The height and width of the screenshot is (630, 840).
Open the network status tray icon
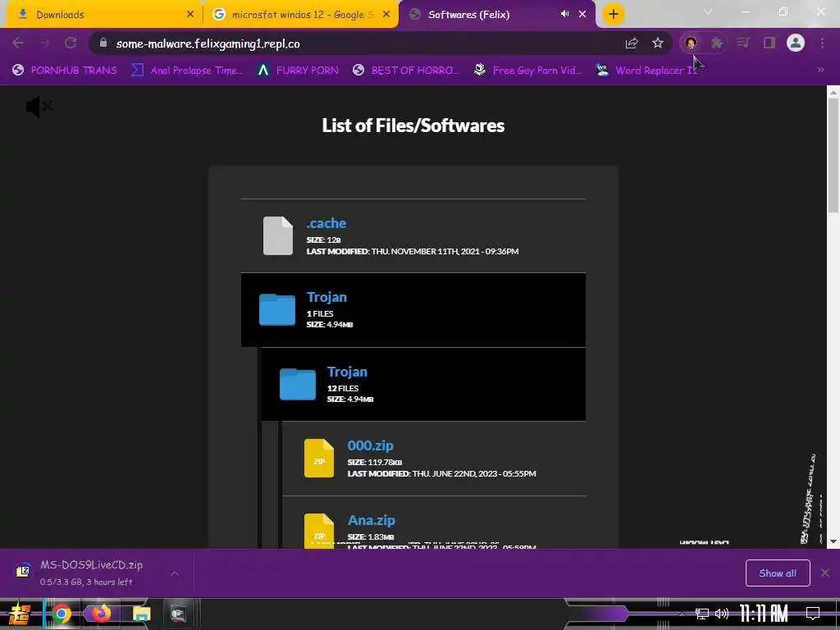(702, 614)
